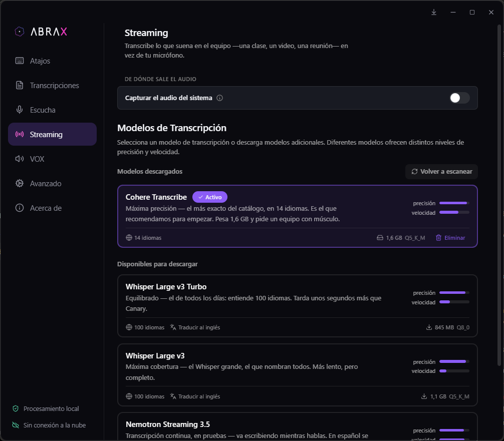Click the vertical scrollbar on the right
This screenshot has height=441, width=504.
click(499, 195)
